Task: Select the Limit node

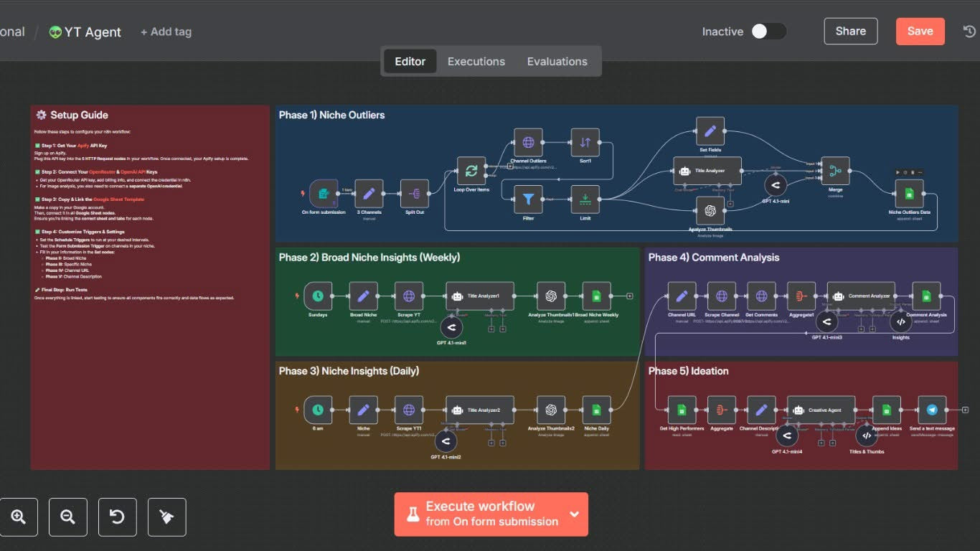Action: [585, 199]
